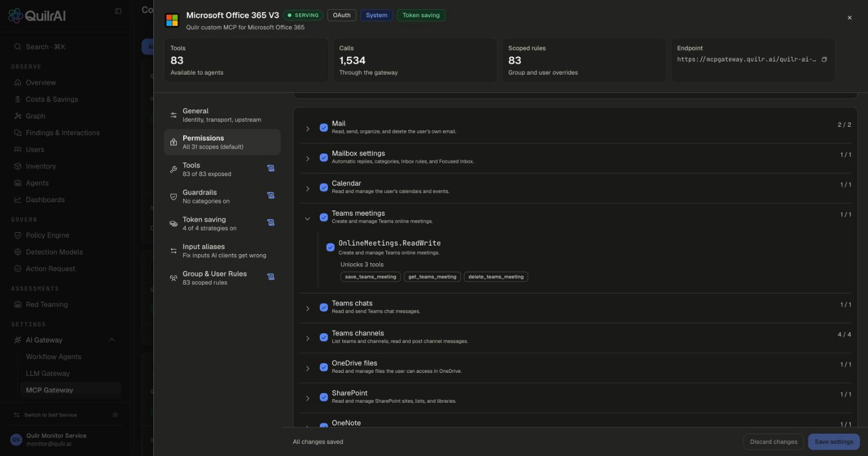Click the QuilrAI logo
Screen dimensions: 868x456
(x=37, y=15)
